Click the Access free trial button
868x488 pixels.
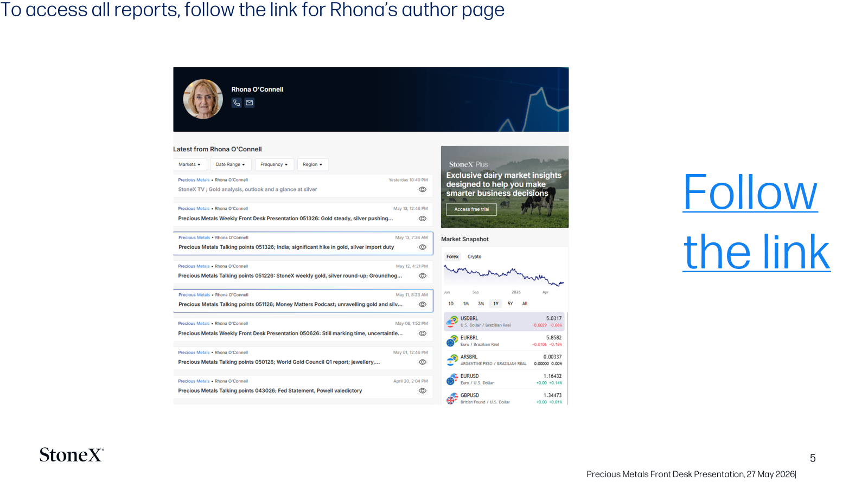click(x=471, y=209)
